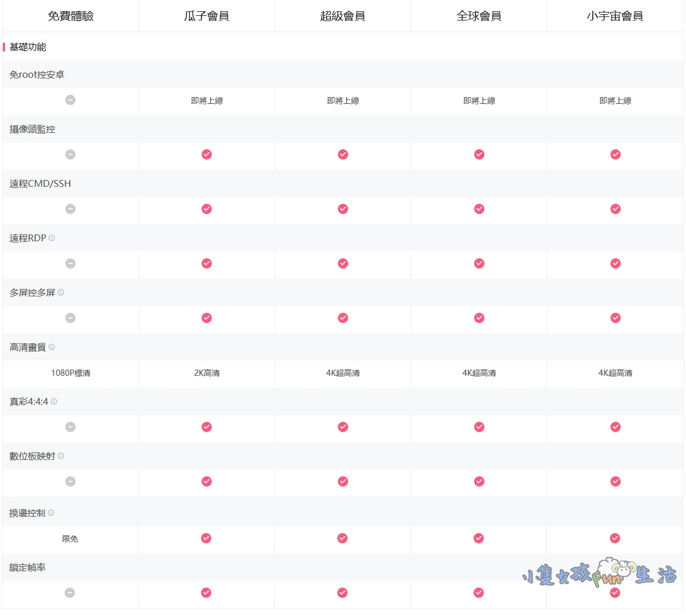The height and width of the screenshot is (616, 686).
Task: Click the 基礎功能 section heading
Action: pos(28,47)
